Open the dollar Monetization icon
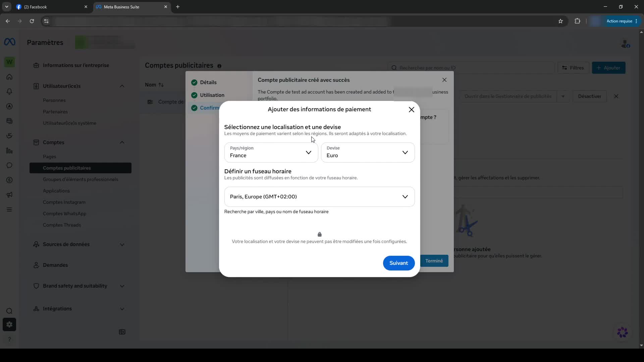Screen dimensions: 644x362 tap(9, 180)
